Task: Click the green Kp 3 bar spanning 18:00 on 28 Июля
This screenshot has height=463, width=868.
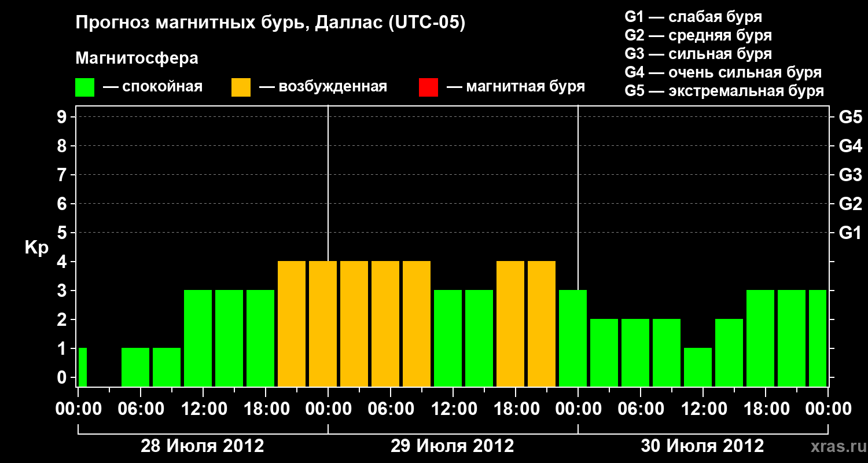Action: point(260,338)
